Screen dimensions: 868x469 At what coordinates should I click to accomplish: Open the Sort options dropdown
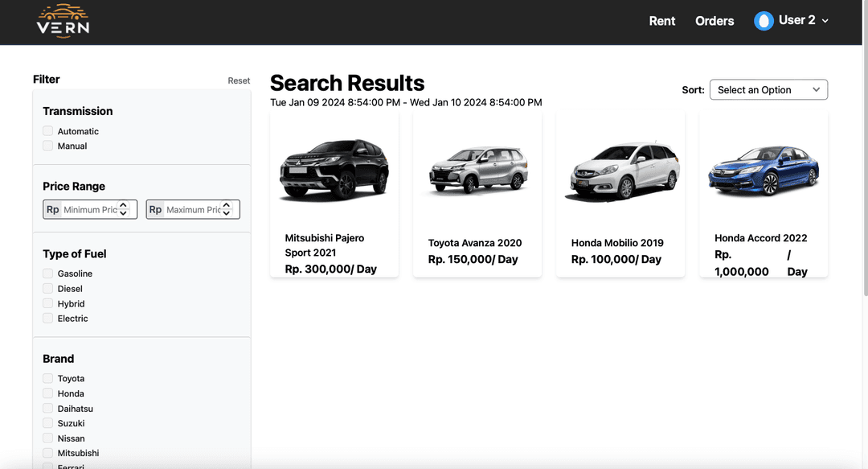768,89
